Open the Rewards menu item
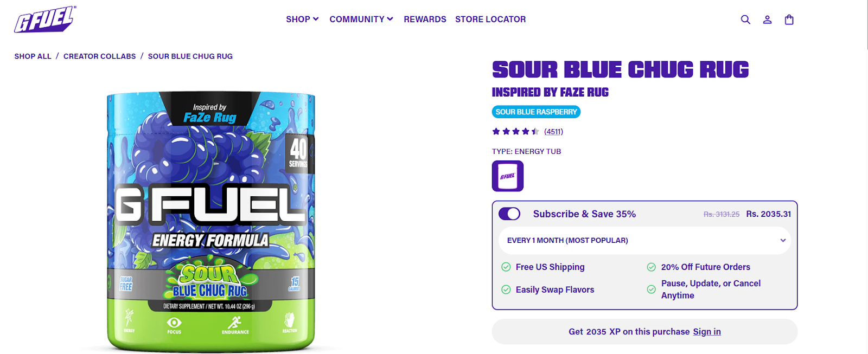This screenshot has width=868, height=354. pos(425,19)
